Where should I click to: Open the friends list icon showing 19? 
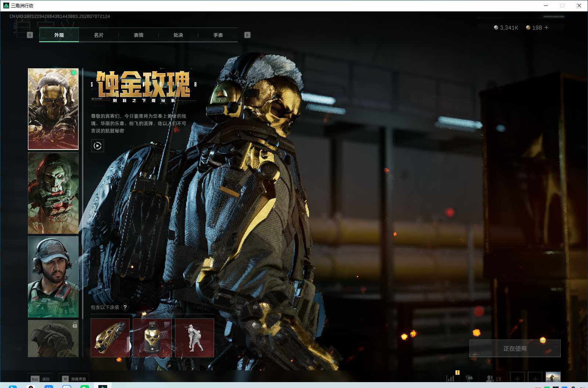tap(493, 378)
